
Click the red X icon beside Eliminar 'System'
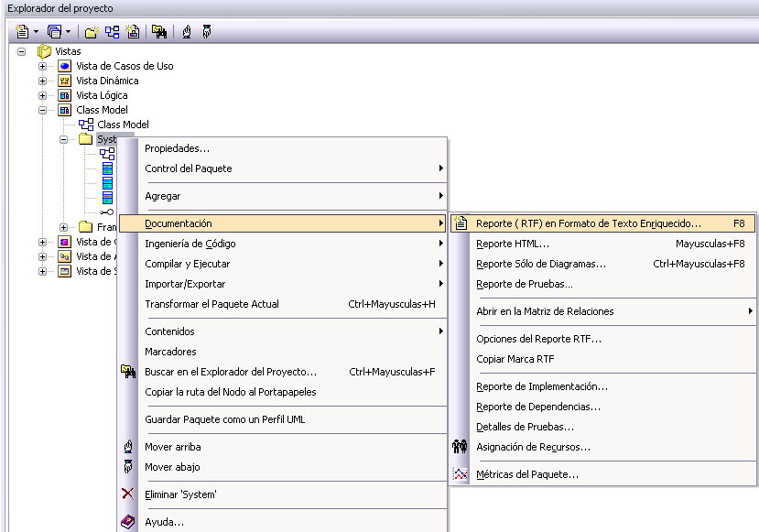(128, 494)
